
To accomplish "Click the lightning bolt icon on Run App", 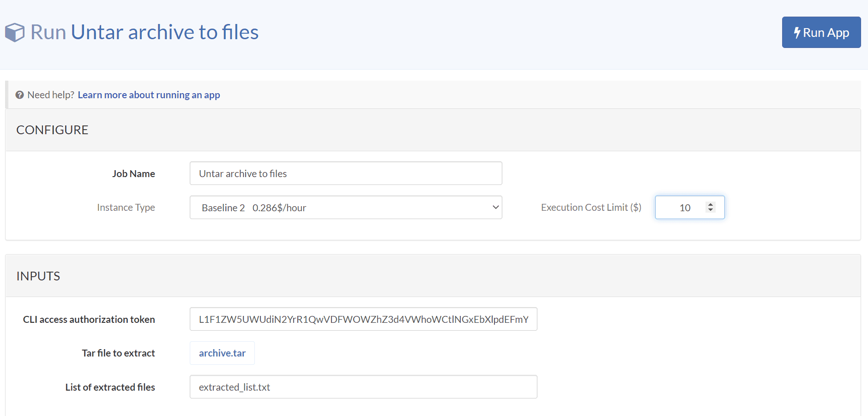I will tap(796, 33).
